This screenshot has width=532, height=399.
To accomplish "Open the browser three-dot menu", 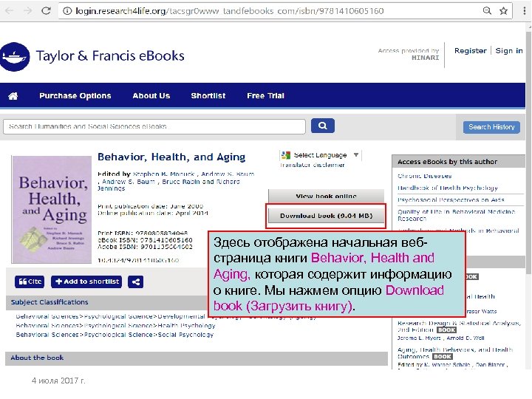I will [524, 11].
